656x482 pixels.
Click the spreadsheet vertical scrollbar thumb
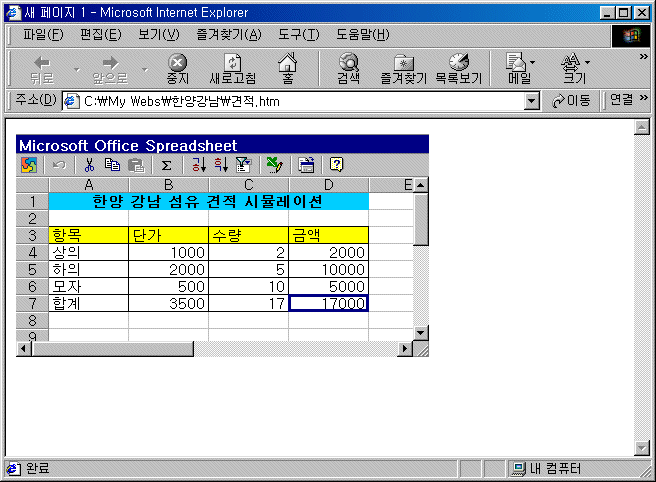(x=421, y=219)
